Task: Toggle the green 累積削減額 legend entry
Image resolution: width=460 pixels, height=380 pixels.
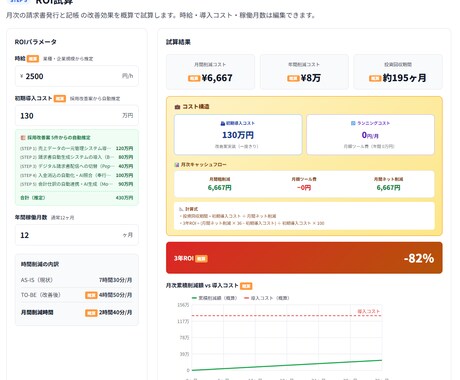Action: (x=214, y=298)
